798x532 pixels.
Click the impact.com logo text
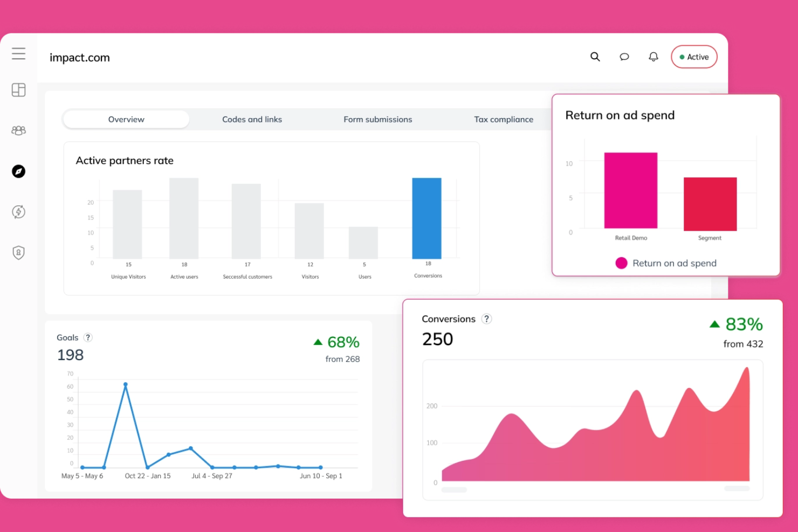[80, 58]
